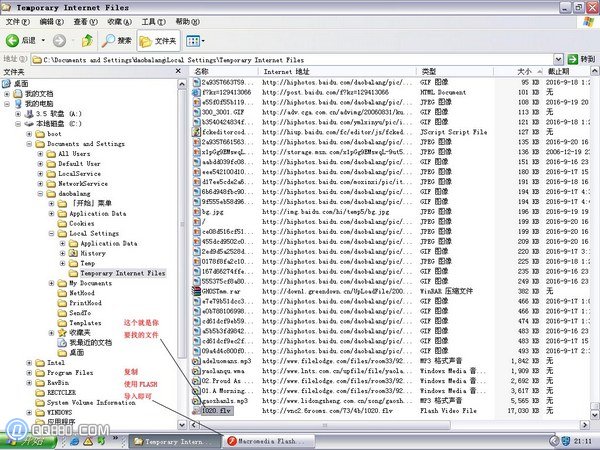Select the SendTo folder icon
Viewport: 600px width, 450px height.
[x=62, y=313]
